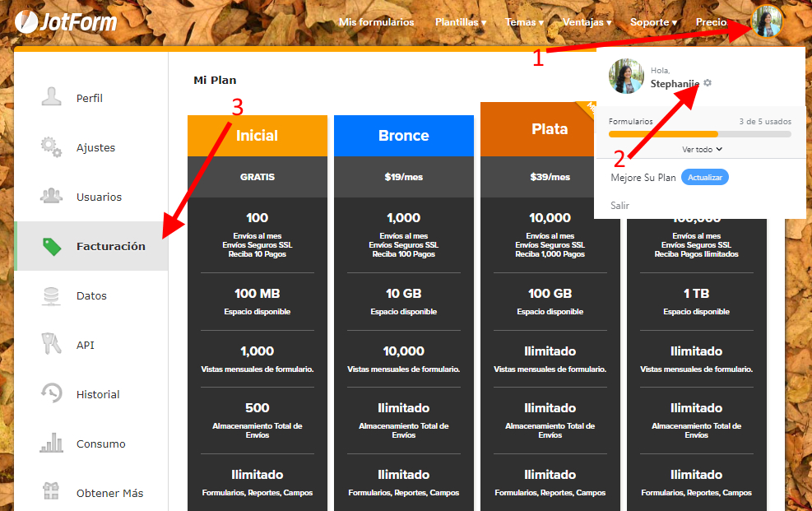
Task: Select the Usuarios group icon
Action: pos(51,196)
